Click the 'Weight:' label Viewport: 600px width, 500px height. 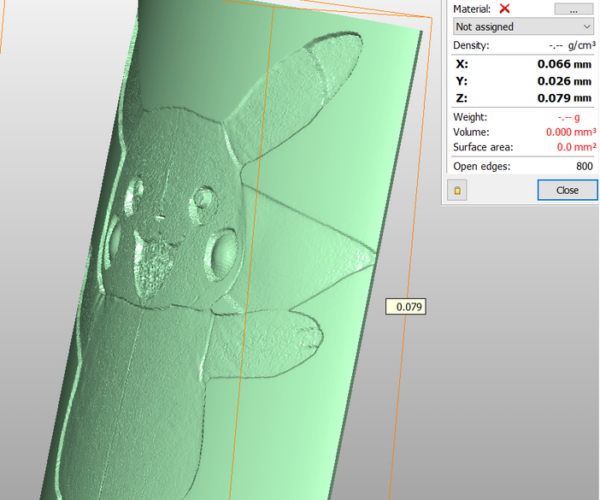coord(470,117)
